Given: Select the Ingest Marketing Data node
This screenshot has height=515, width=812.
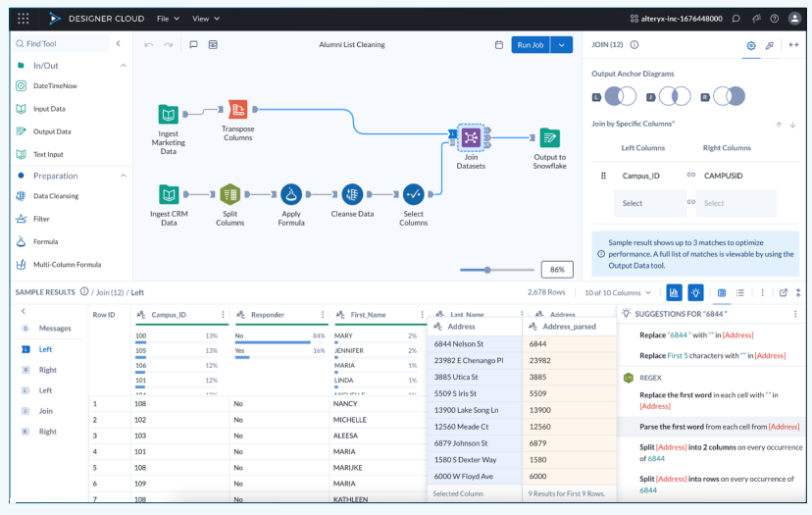Looking at the screenshot, I should coord(169,114).
